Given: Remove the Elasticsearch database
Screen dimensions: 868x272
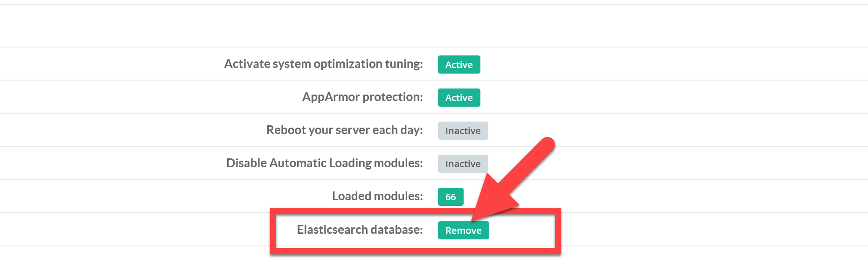Looking at the screenshot, I should (x=463, y=231).
